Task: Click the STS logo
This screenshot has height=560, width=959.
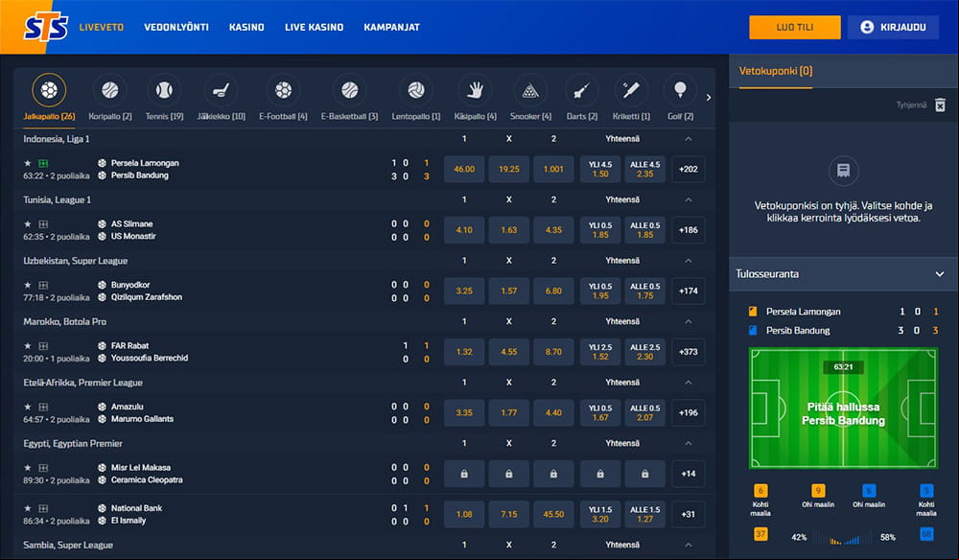Action: (46, 27)
